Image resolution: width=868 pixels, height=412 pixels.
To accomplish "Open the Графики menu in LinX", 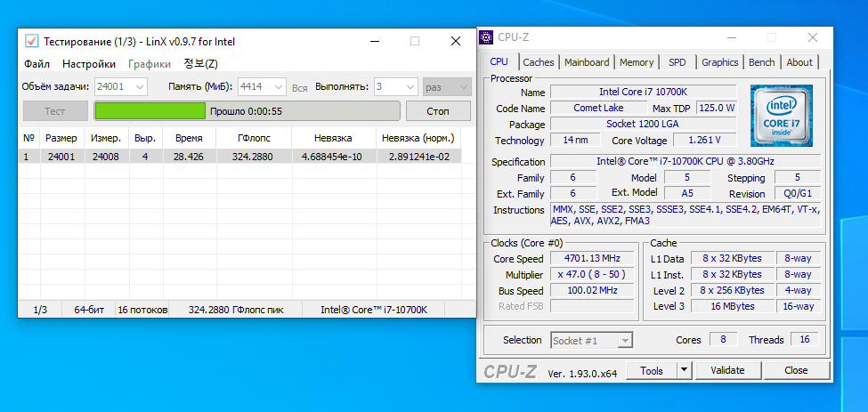I will click(150, 64).
